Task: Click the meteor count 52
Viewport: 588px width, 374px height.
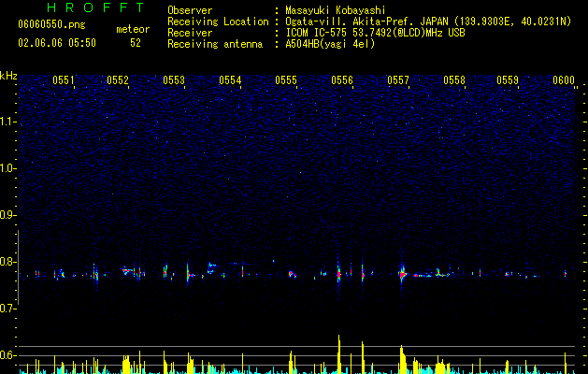Action: click(136, 43)
